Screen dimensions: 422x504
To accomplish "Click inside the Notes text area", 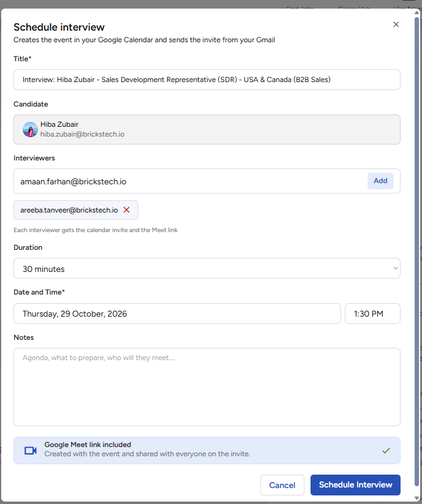I will (x=206, y=387).
